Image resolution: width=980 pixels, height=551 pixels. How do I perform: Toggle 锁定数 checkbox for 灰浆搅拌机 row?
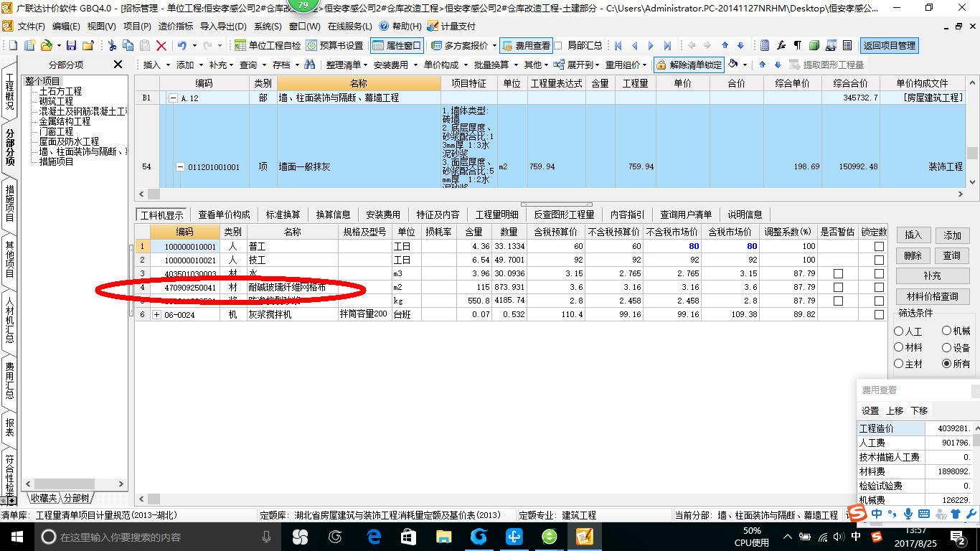(879, 314)
